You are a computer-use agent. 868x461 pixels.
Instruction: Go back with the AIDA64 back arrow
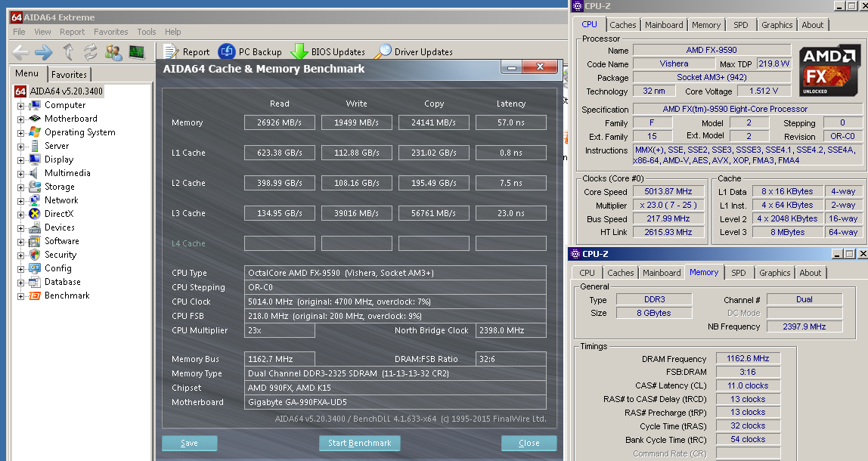coord(20,53)
